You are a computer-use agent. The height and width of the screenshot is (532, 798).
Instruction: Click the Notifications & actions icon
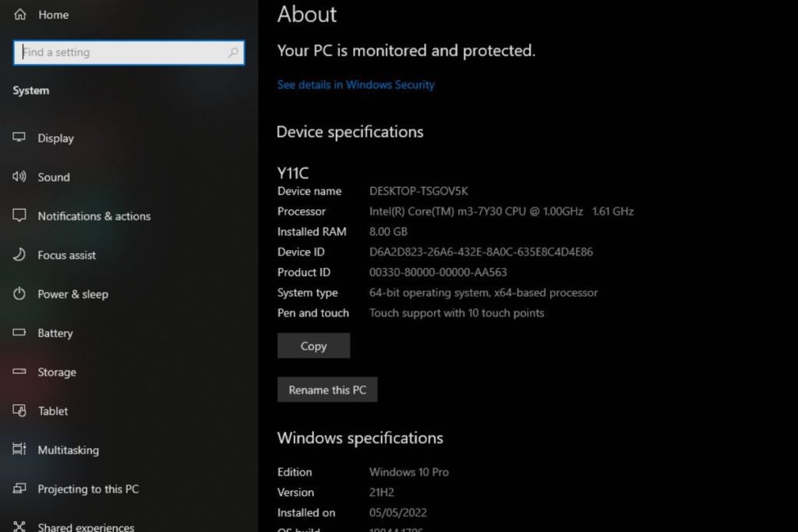coord(19,216)
